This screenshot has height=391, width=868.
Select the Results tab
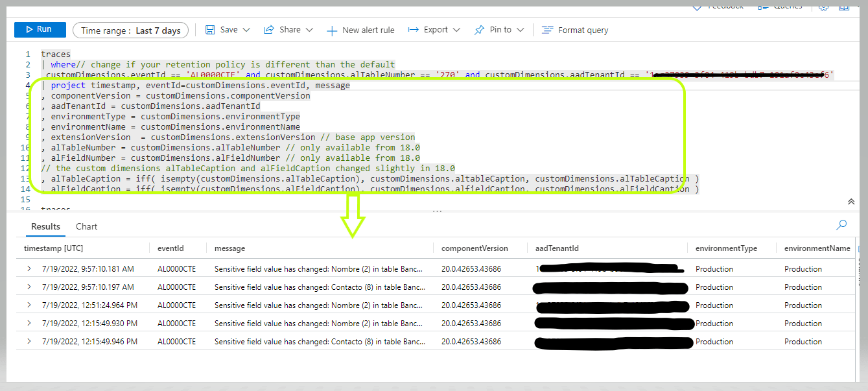[45, 226]
